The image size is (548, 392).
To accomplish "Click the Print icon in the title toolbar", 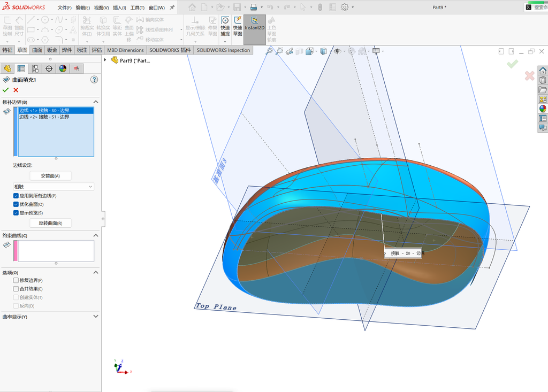I will point(254,7).
